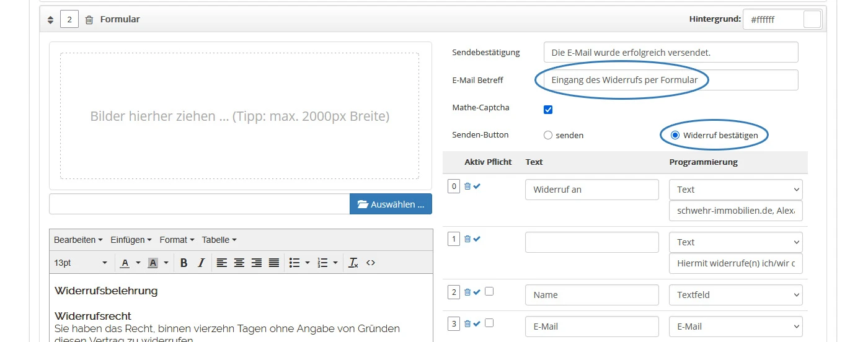Click the Hintergrund color swatch
This screenshot has width=868, height=342.
click(812, 19)
